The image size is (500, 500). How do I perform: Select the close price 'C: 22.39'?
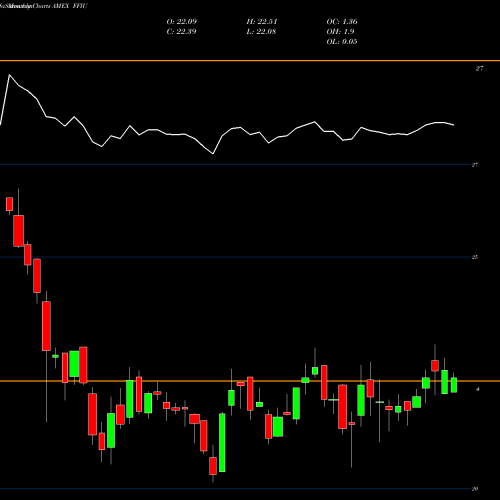181,32
